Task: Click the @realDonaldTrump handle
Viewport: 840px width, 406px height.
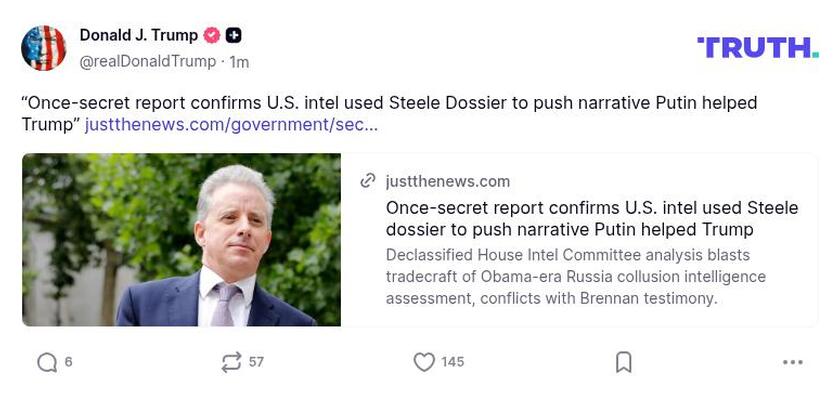Action: click(x=148, y=61)
